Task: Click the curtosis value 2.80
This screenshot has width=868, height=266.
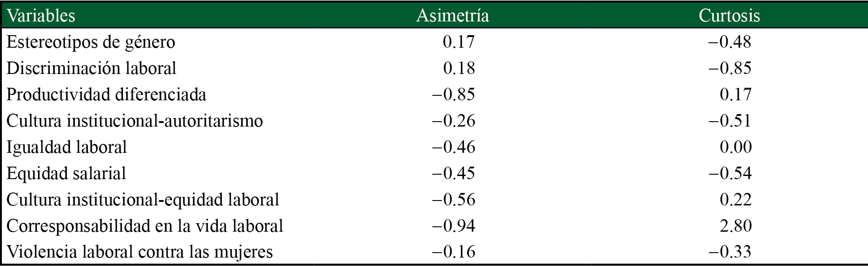Action: coord(736,226)
